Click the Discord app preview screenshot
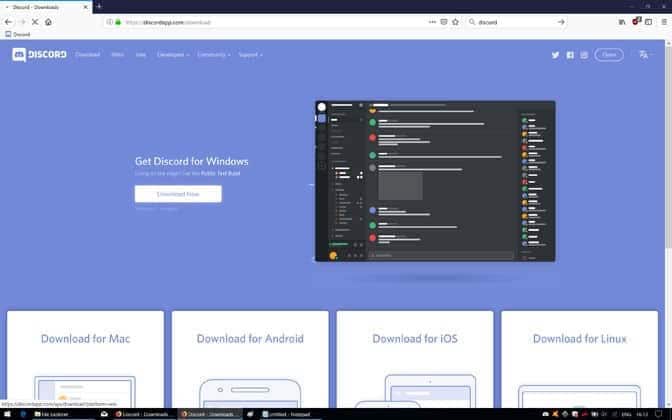This screenshot has width=672, height=420. [435, 181]
